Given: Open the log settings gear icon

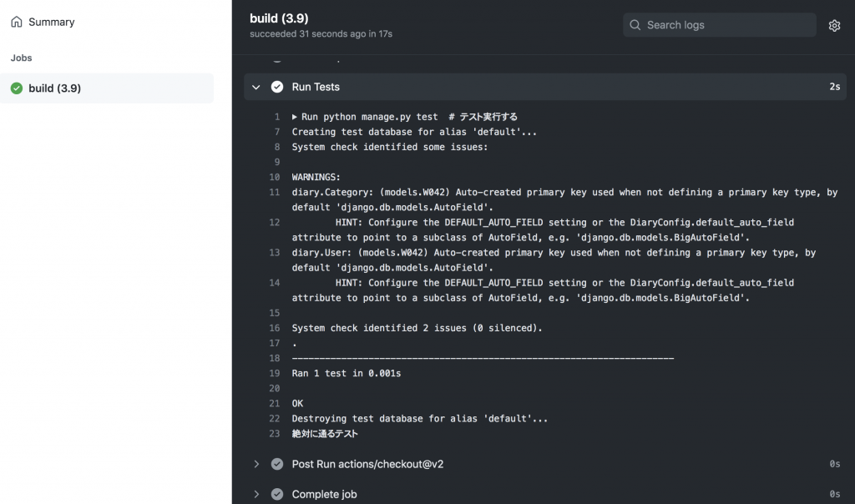Looking at the screenshot, I should [834, 26].
